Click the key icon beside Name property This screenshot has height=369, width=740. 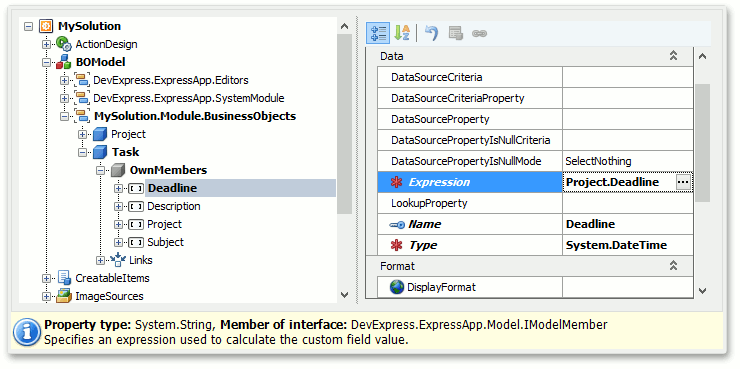397,225
